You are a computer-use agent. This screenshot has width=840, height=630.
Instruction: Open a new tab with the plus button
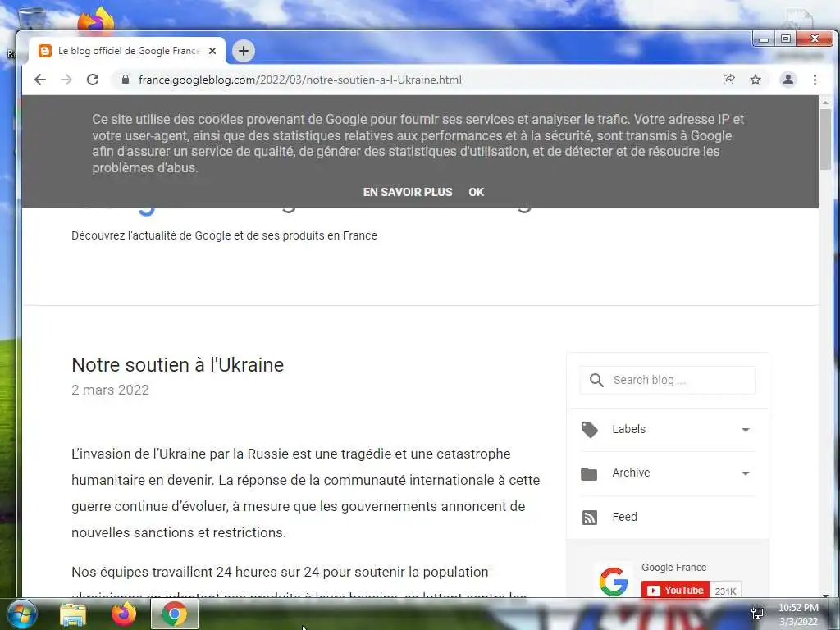[243, 51]
